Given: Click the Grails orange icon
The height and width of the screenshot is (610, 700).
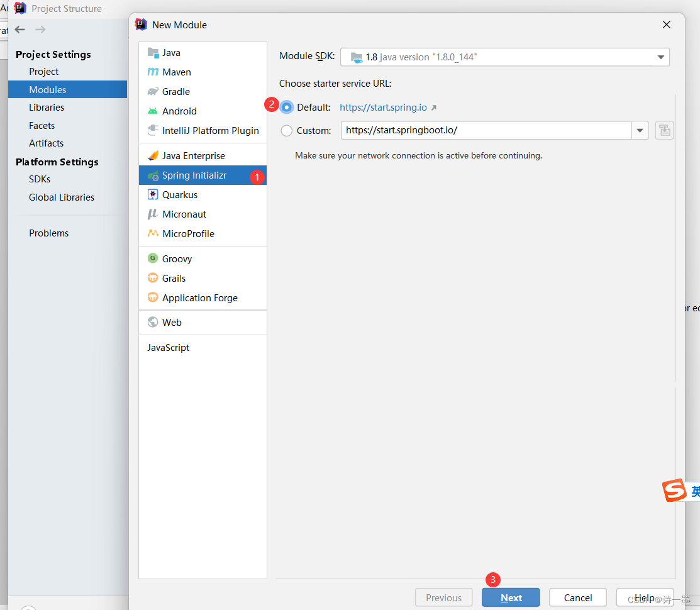Looking at the screenshot, I should (x=153, y=278).
